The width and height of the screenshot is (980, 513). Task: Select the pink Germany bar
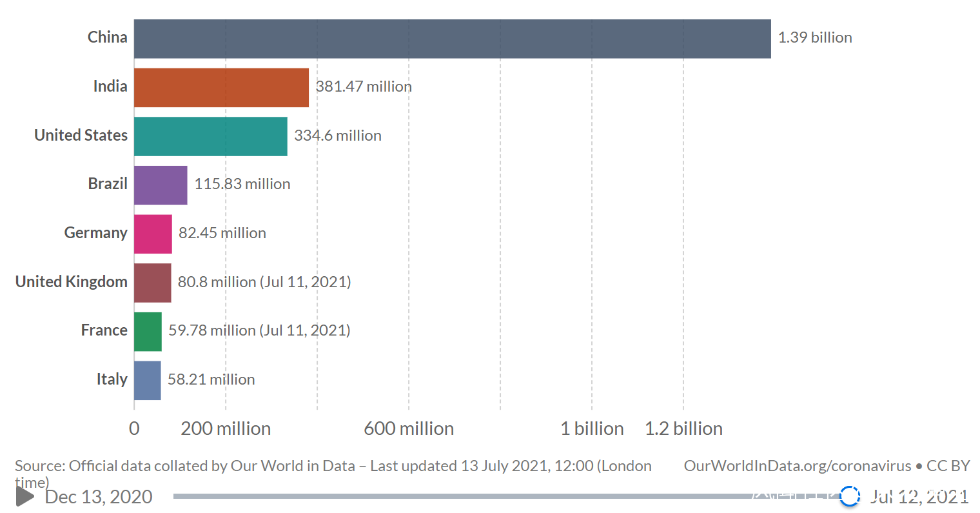click(x=153, y=234)
